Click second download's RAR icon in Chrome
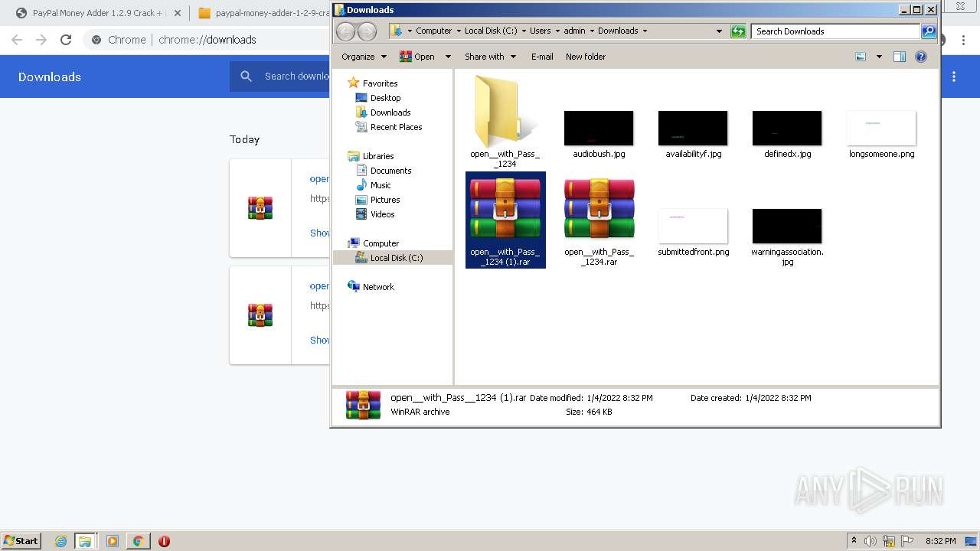The height and width of the screenshot is (551, 980). click(x=260, y=315)
